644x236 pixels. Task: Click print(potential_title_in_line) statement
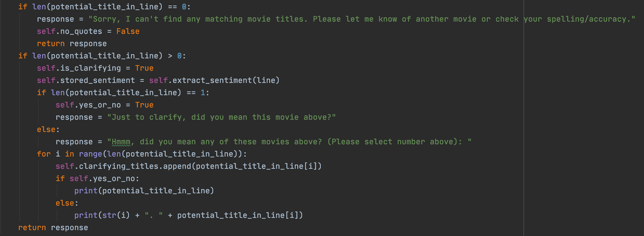click(x=144, y=191)
